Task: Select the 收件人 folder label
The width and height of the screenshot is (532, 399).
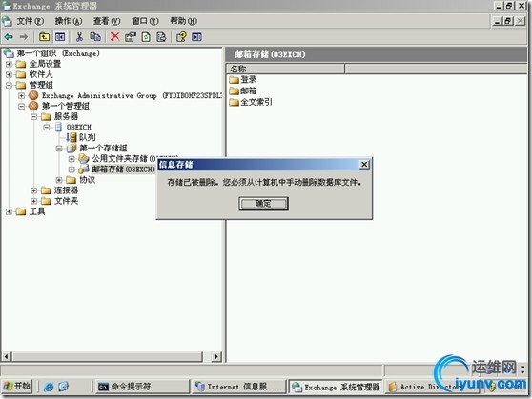Action: (41, 74)
